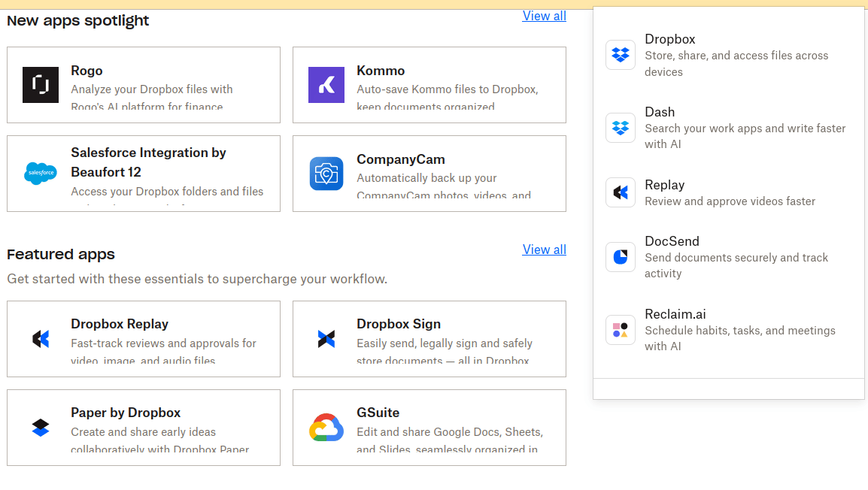868x490 pixels.
Task: Open View all for Featured apps
Action: tap(544, 250)
